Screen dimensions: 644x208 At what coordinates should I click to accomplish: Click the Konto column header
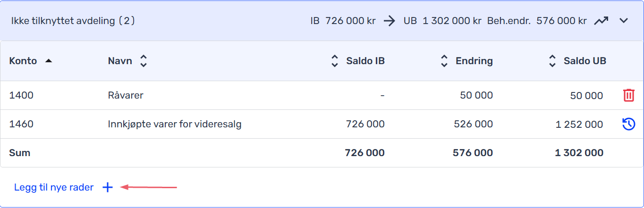tap(23, 61)
